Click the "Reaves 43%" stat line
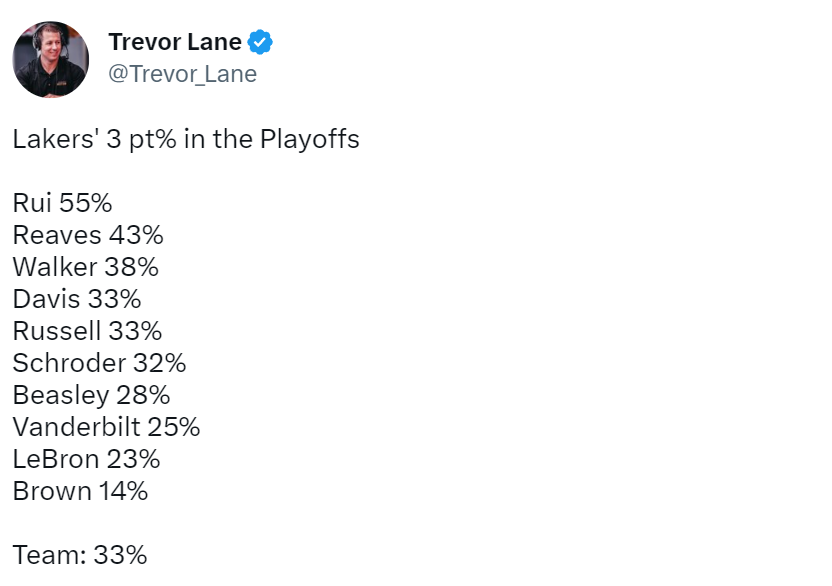Screen dimensions: 832x586 click(88, 235)
